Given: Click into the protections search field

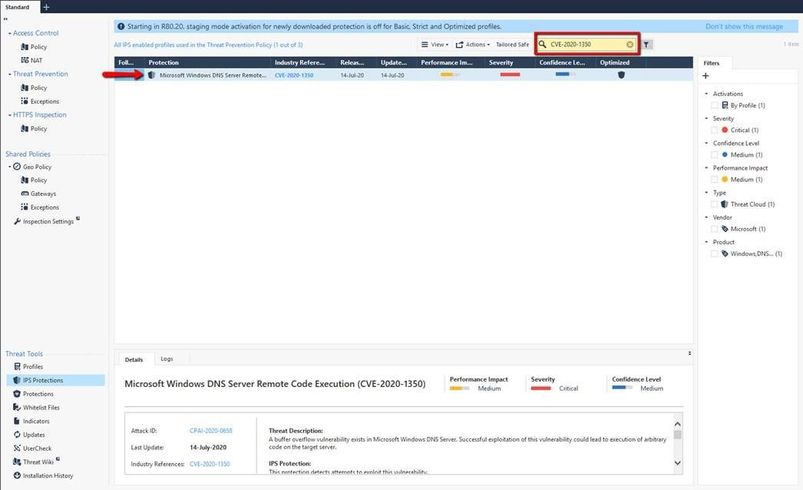Looking at the screenshot, I should pos(587,45).
